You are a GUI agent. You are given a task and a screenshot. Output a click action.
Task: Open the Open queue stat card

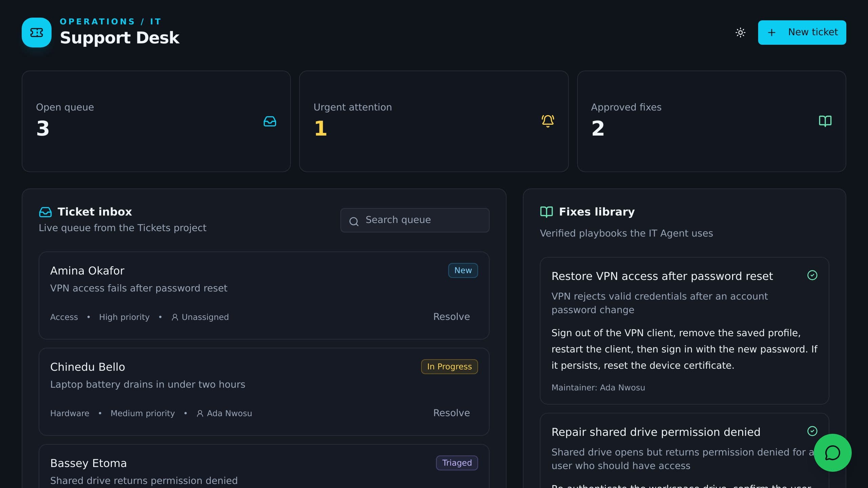[x=156, y=121]
